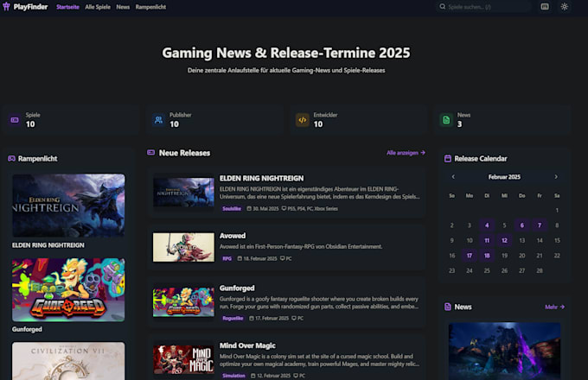This screenshot has height=380, width=588.
Task: Click the News panel document icon
Action: [448, 307]
